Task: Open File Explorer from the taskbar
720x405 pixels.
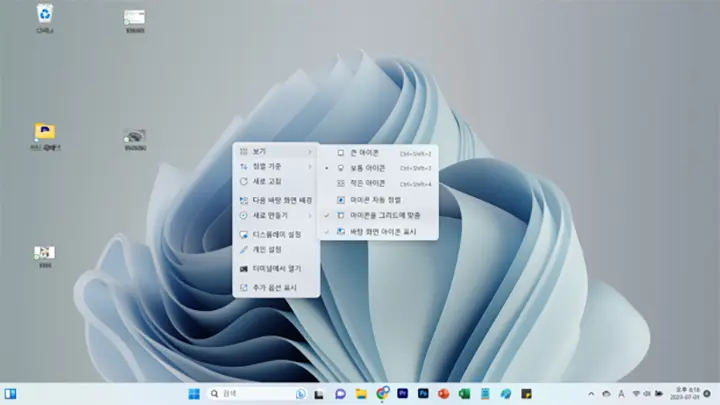Action: point(361,394)
